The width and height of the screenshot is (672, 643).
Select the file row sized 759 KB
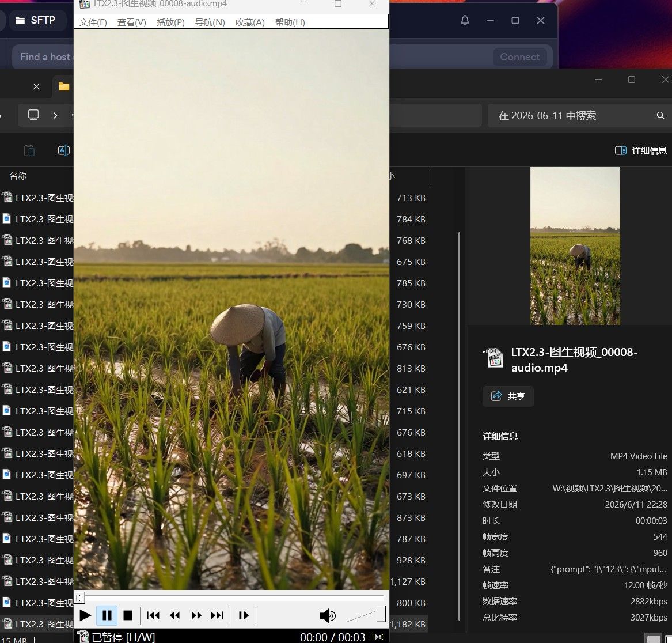(x=214, y=326)
